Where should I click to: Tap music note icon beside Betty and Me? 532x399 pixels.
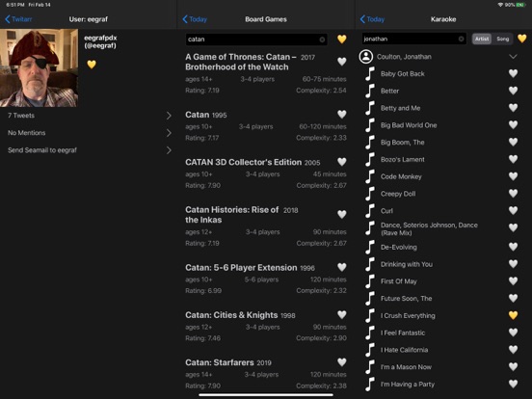(x=370, y=108)
